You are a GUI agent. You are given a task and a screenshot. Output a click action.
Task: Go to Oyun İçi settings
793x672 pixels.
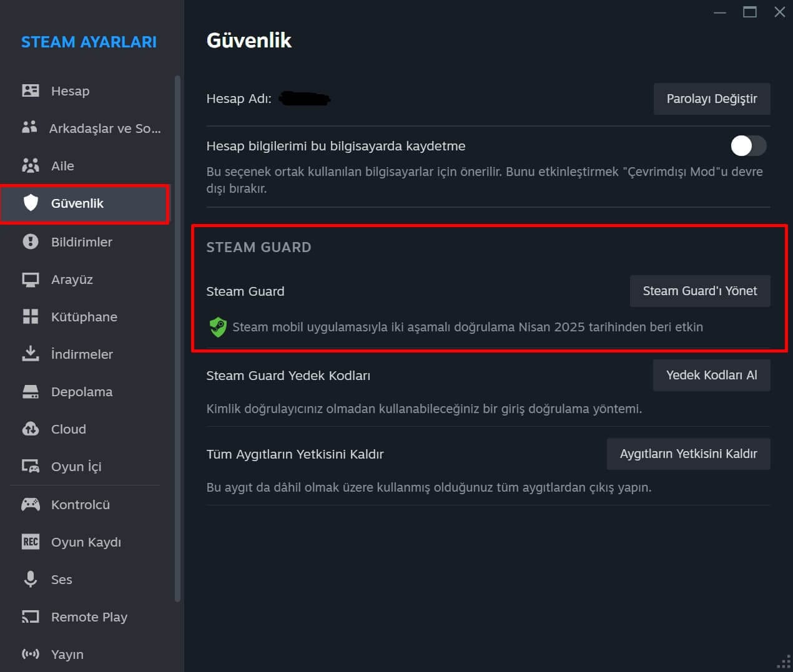(x=76, y=467)
